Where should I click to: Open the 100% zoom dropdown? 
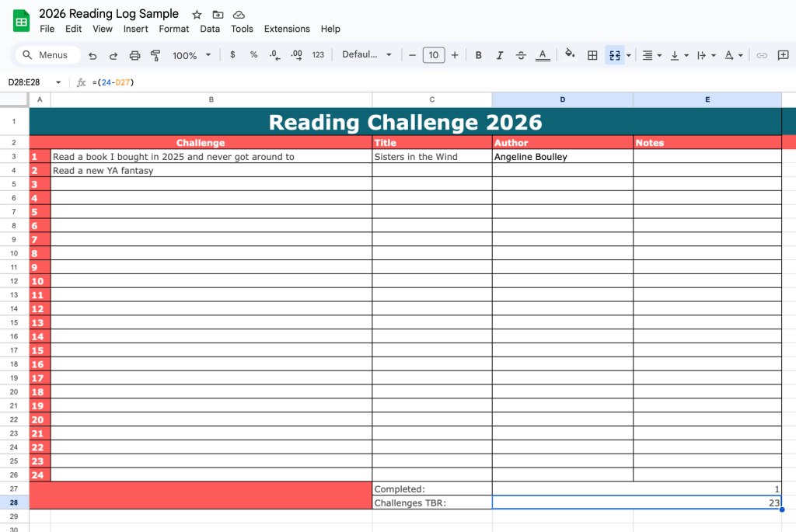point(191,55)
